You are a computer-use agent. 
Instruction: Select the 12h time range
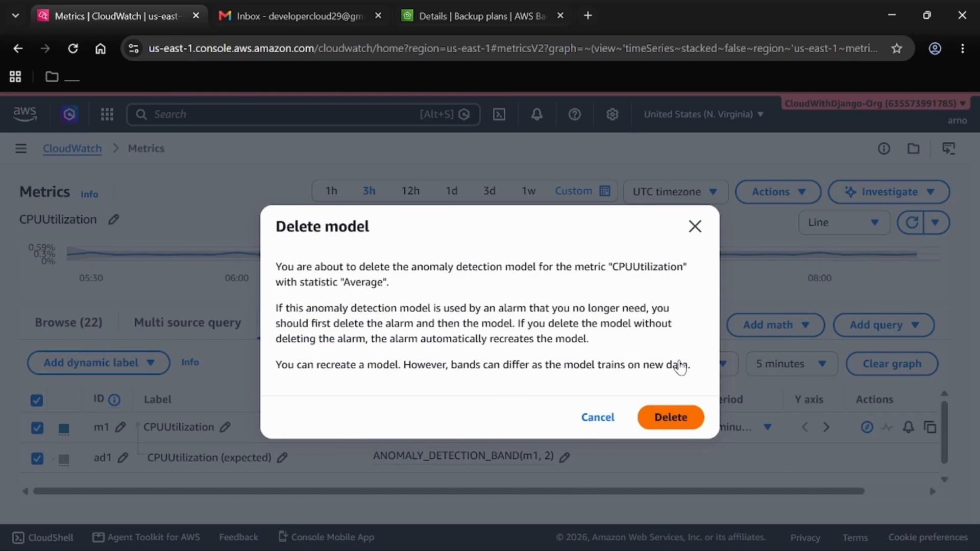[x=410, y=191]
